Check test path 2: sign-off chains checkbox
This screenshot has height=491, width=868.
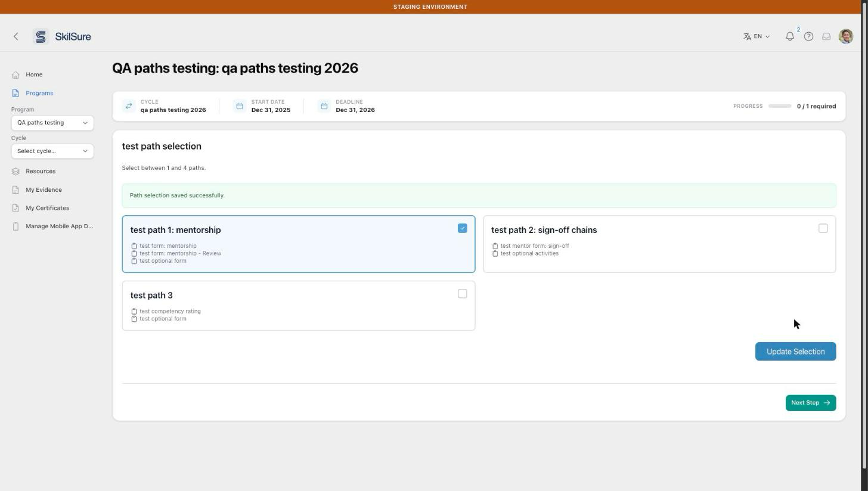tap(823, 228)
